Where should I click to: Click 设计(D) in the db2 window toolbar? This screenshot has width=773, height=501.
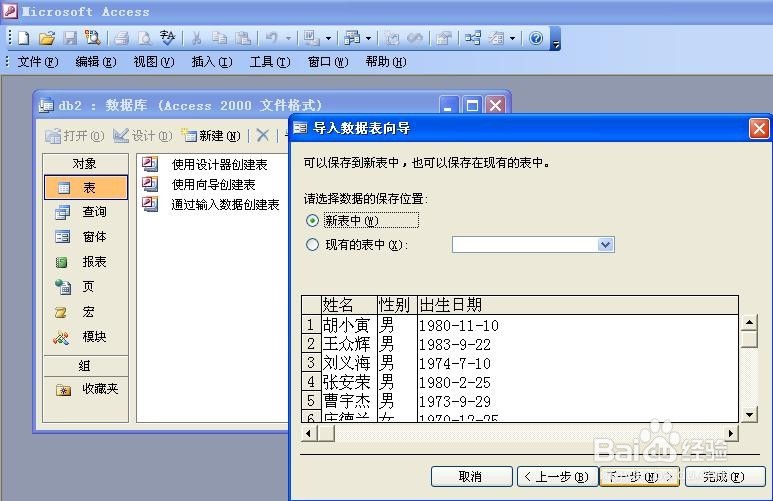coord(143,135)
